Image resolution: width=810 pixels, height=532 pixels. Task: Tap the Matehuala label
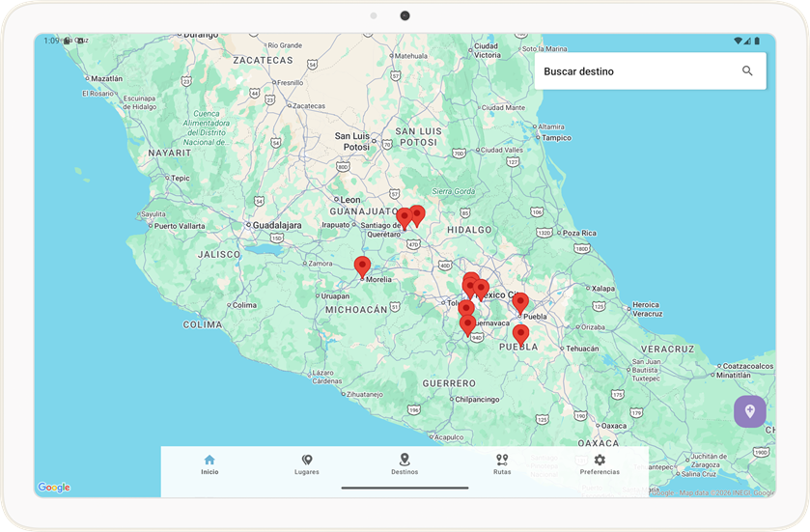pos(411,56)
